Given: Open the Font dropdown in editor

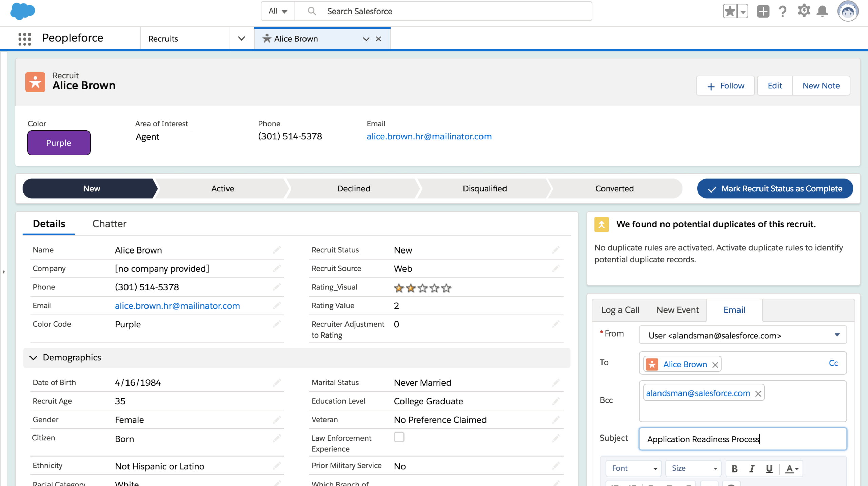Looking at the screenshot, I should (633, 468).
